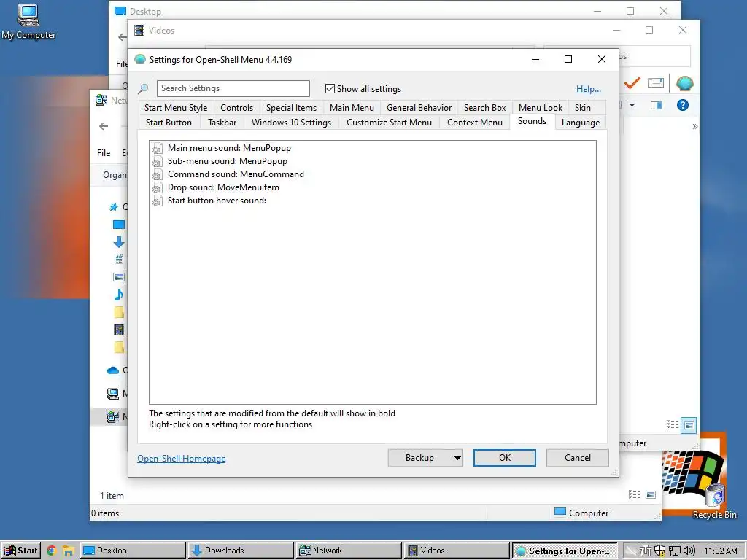Click the OK button
747x560 pixels.
point(505,458)
